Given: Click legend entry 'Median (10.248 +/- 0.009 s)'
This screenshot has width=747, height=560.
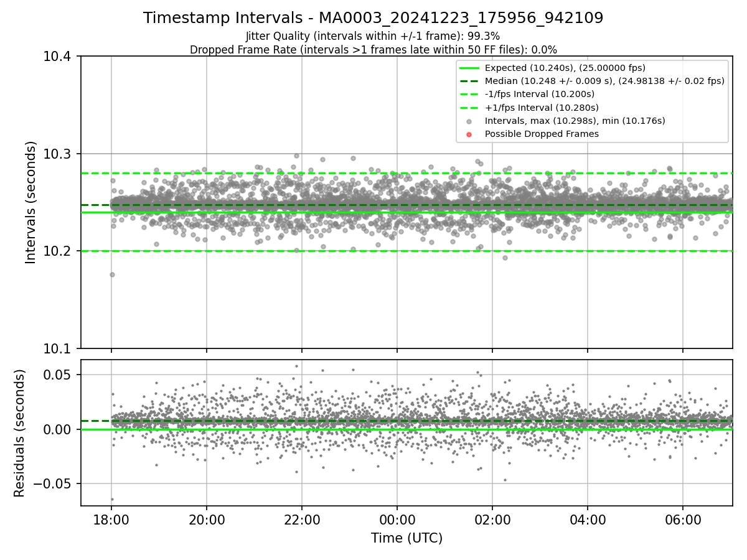Looking at the screenshot, I should 604,81.
